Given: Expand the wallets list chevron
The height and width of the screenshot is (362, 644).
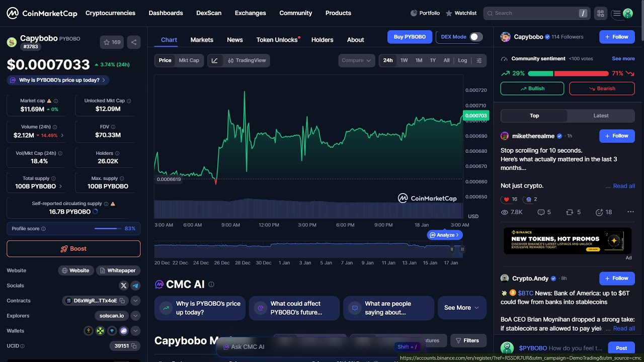Looking at the screenshot, I should [x=135, y=331].
